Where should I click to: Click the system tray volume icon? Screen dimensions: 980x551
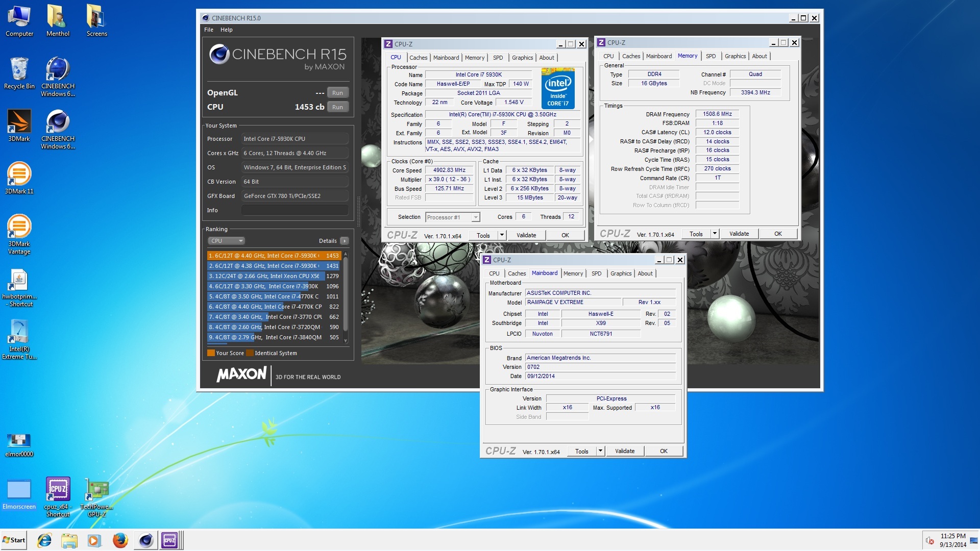930,540
